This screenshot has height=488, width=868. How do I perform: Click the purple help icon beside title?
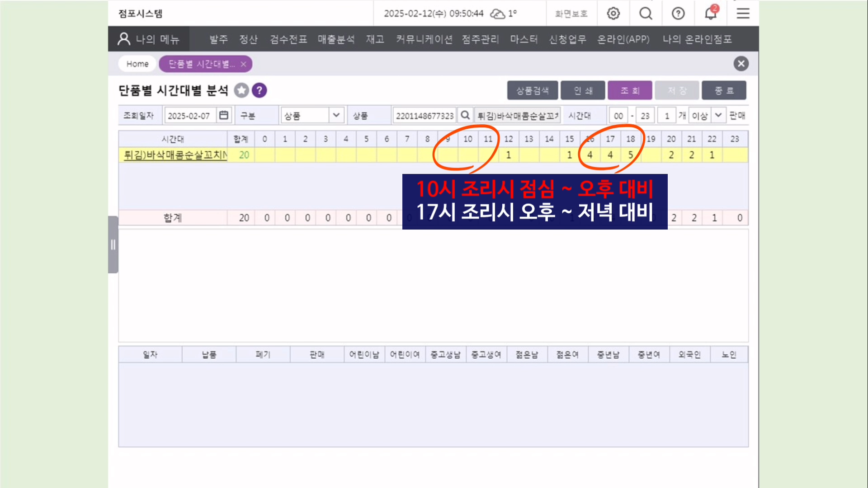tap(259, 90)
